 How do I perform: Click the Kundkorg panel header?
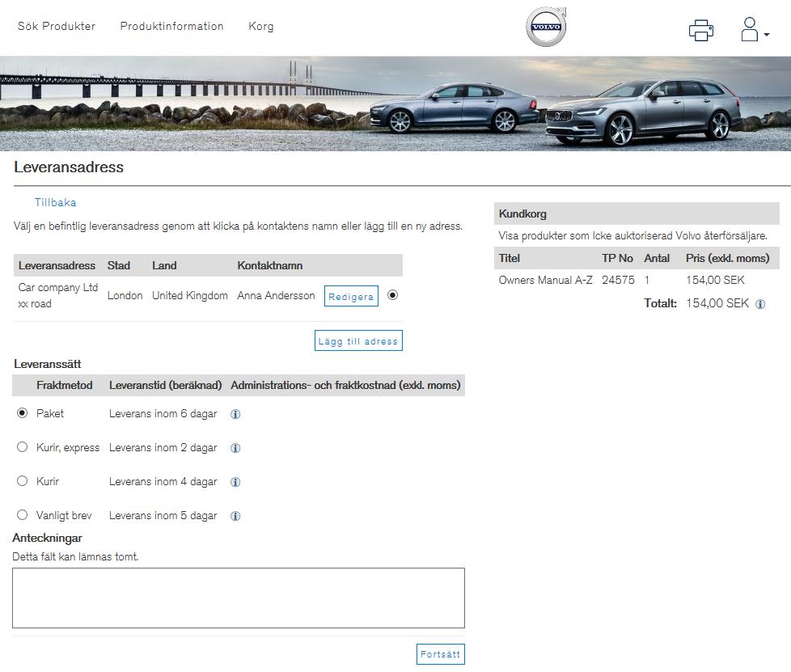(637, 214)
